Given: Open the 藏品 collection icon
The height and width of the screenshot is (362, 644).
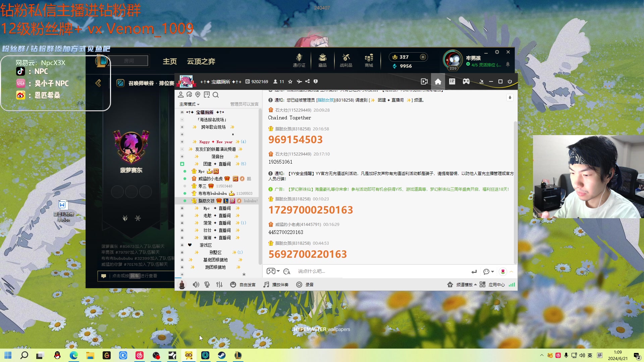Looking at the screenshot, I should click(322, 60).
